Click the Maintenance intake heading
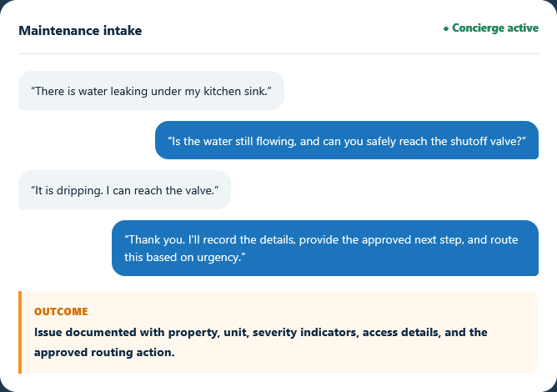Viewport: 557px width, 392px height. pos(80,31)
